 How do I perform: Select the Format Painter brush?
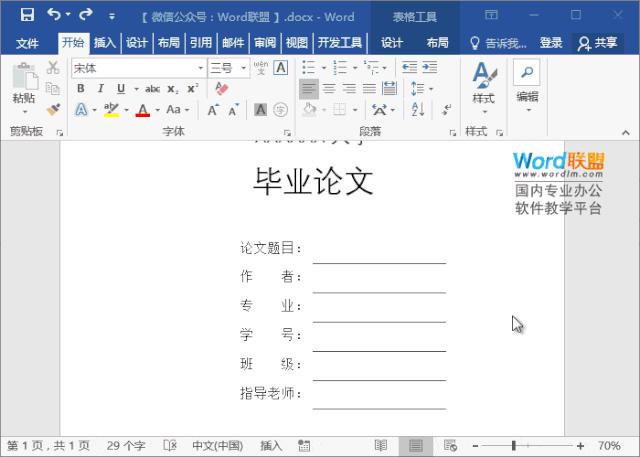53,109
